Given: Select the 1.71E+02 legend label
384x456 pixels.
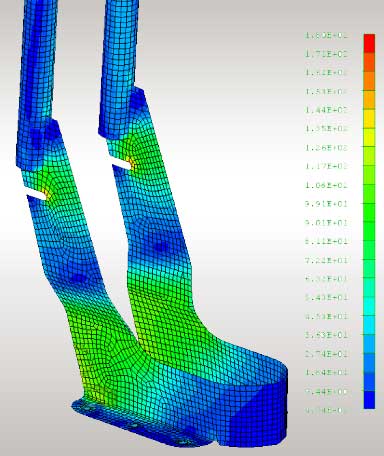Looking at the screenshot, I should click(x=326, y=54).
